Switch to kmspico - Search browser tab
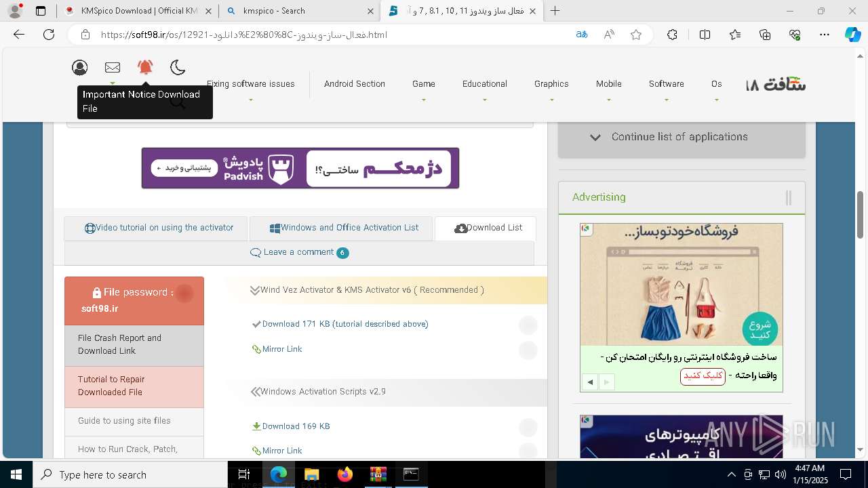 (300, 11)
